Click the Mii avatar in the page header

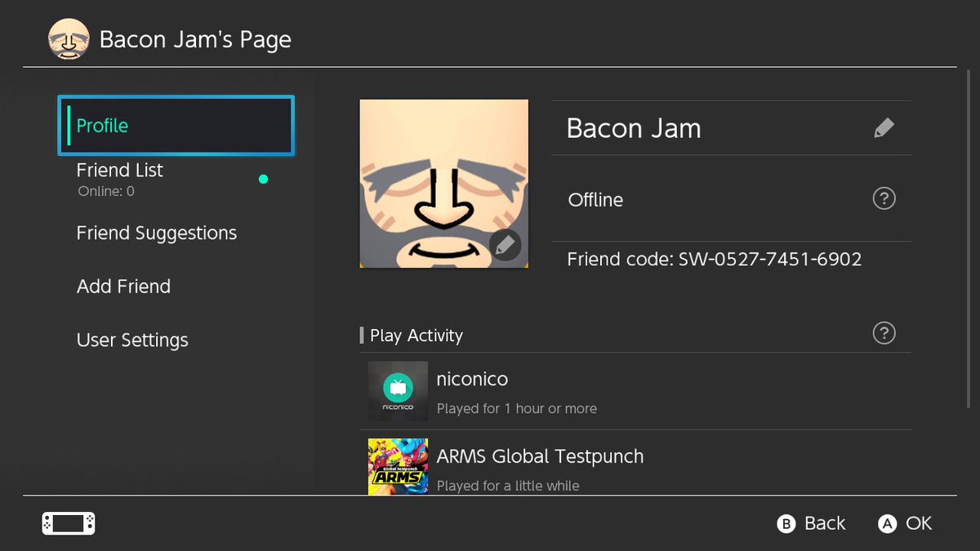click(69, 40)
